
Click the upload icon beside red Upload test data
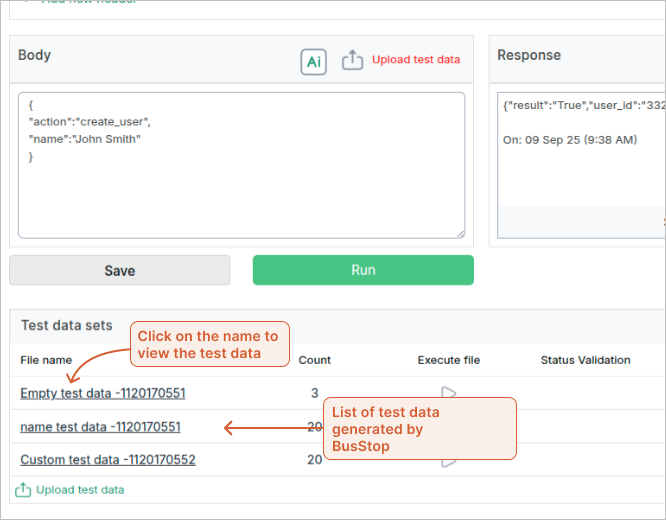tap(352, 60)
